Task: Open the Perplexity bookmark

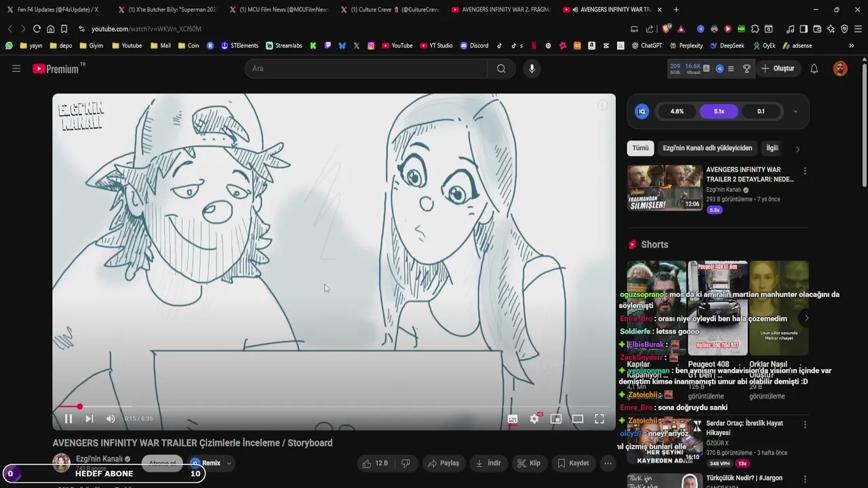Action: 686,45
